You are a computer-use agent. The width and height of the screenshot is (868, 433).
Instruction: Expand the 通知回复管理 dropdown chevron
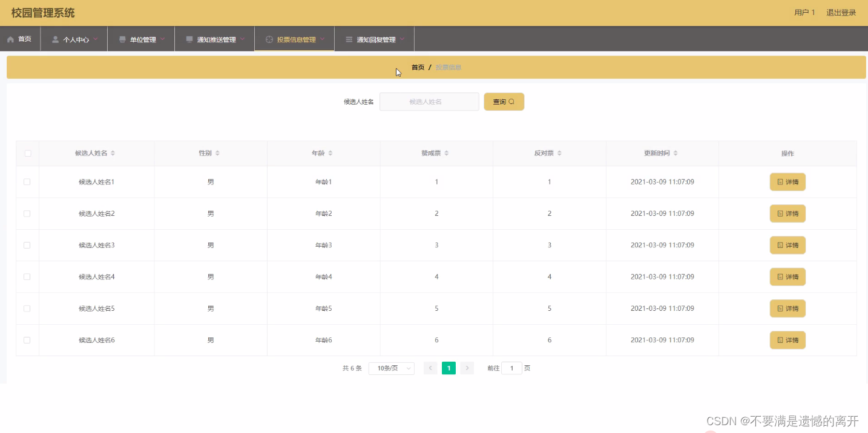(402, 39)
